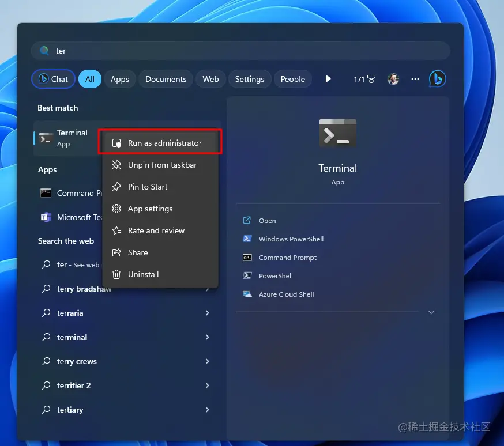Select the All filter tab
Viewport: 504px width, 446px height.
tap(90, 79)
